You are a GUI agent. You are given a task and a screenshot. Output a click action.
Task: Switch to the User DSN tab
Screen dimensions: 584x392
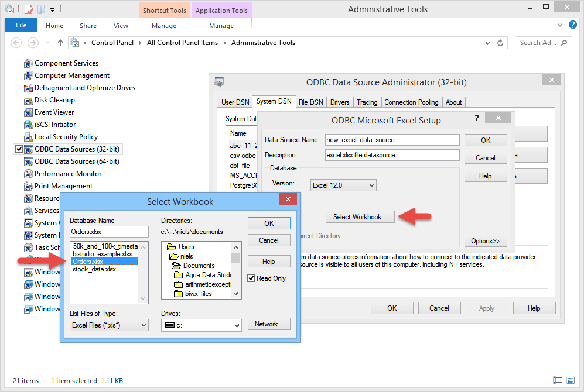[x=235, y=102]
